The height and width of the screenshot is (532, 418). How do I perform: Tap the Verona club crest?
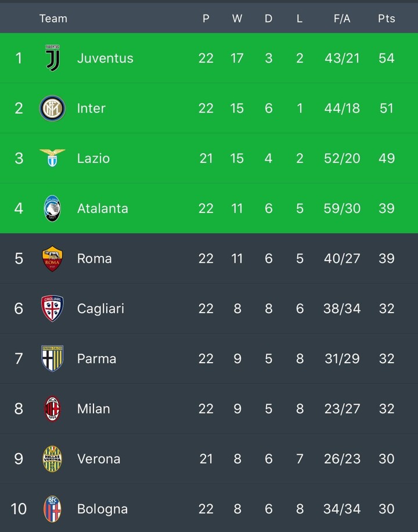tap(52, 459)
